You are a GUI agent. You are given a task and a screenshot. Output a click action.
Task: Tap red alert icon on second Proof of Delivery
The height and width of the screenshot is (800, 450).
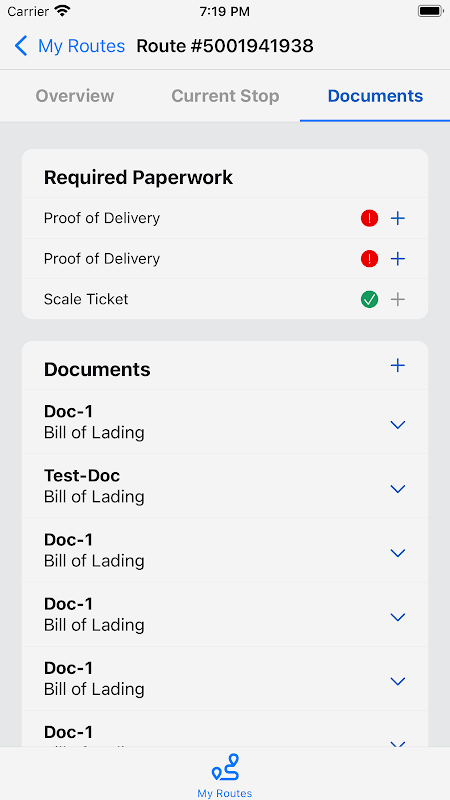(x=369, y=259)
